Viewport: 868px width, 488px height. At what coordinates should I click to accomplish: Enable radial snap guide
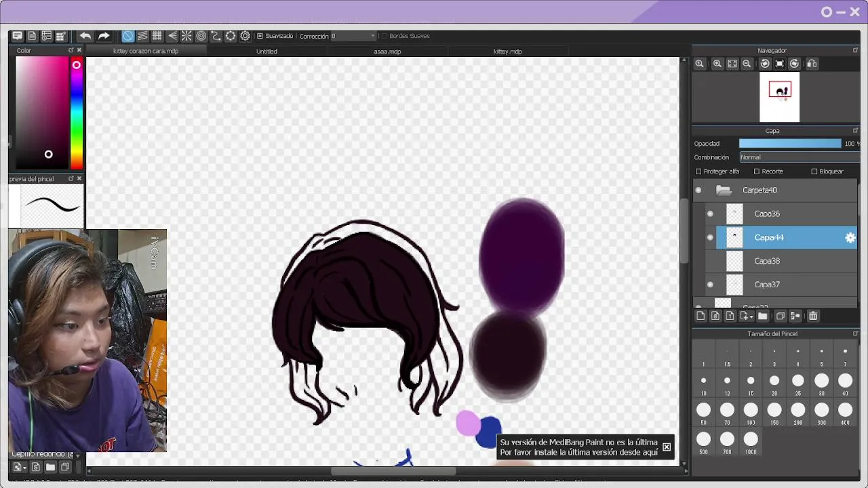coord(186,36)
